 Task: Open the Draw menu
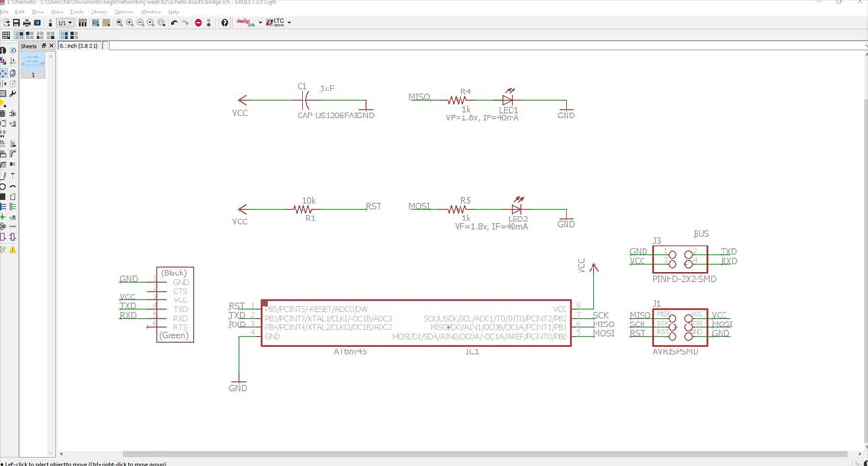pyautogui.click(x=38, y=12)
